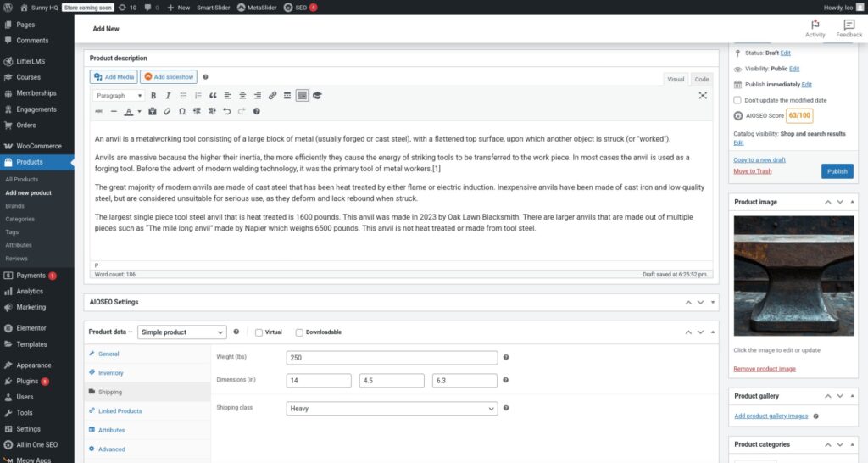The height and width of the screenshot is (463, 868).
Task: Switch to the Code editor tab
Action: point(701,79)
